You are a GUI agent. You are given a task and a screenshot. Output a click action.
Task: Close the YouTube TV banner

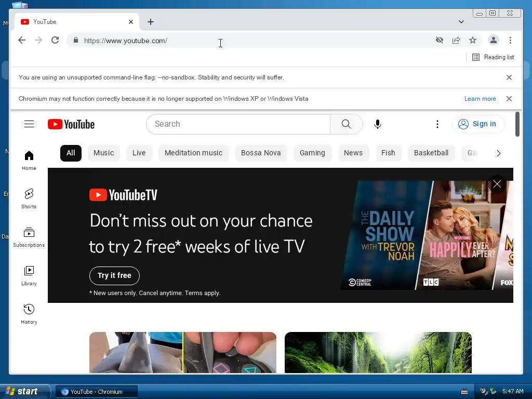[497, 184]
